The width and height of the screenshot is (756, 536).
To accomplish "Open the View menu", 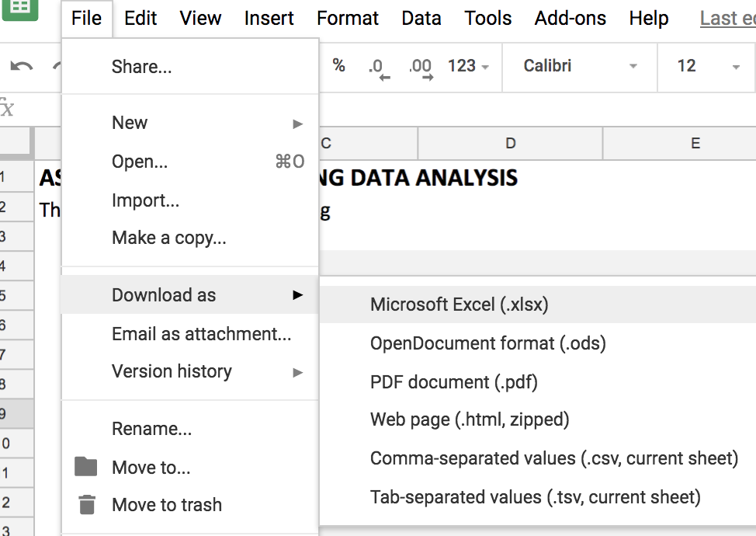I will 200,19.
